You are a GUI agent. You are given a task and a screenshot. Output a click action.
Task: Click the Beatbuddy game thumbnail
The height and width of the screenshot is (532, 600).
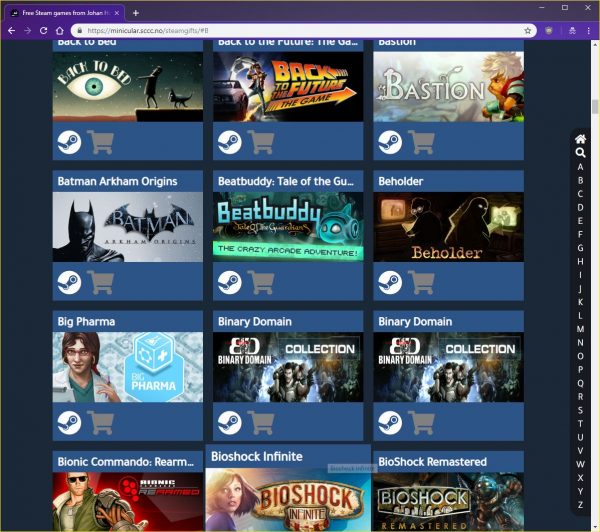click(288, 227)
